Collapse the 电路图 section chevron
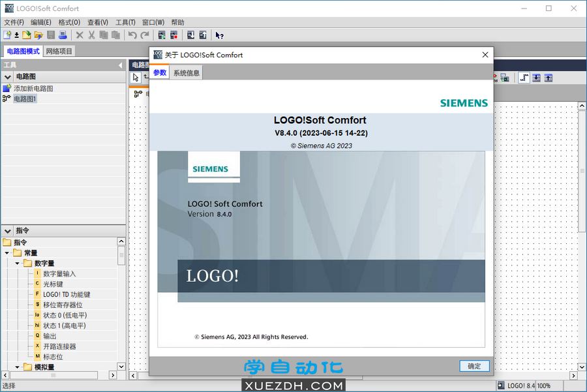This screenshot has height=392, width=587. pos(7,77)
